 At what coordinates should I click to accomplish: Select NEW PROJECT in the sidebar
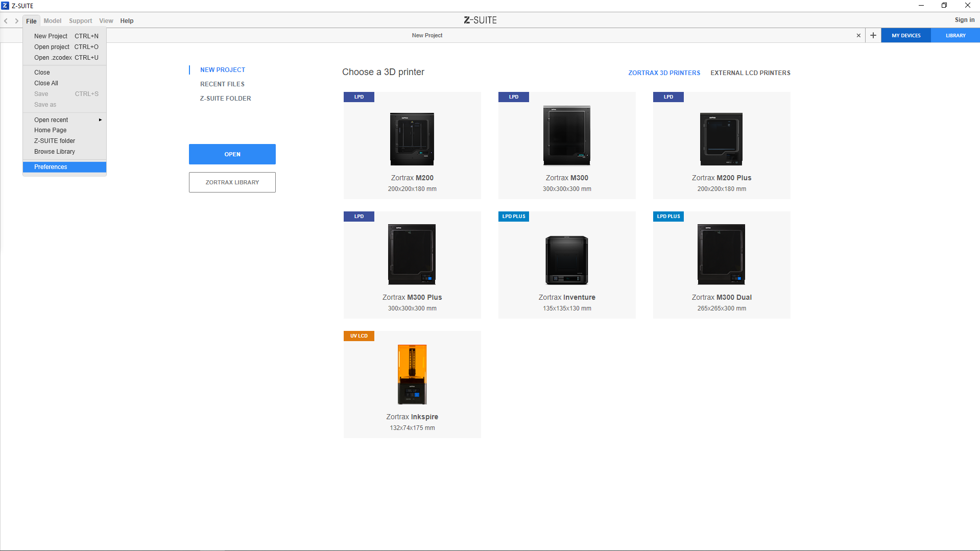223,70
